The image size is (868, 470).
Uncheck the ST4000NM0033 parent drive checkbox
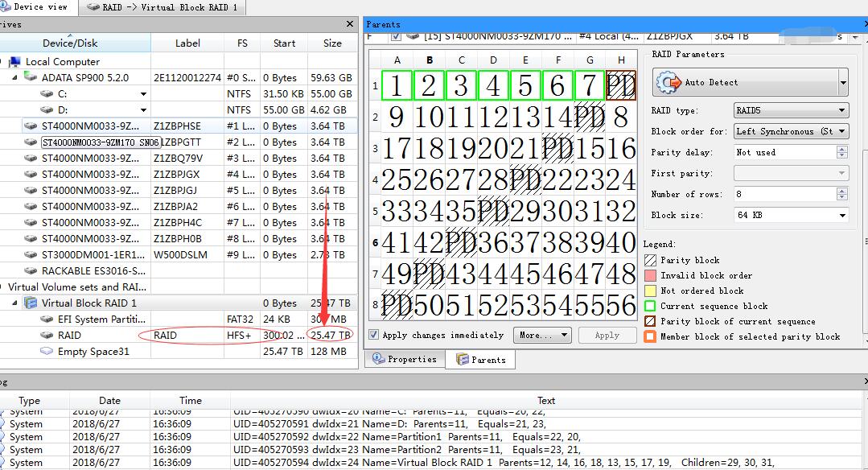pos(395,36)
